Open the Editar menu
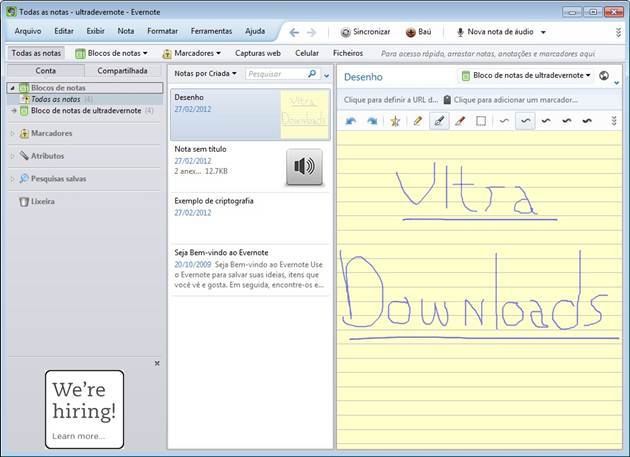The image size is (630, 457). [64, 31]
